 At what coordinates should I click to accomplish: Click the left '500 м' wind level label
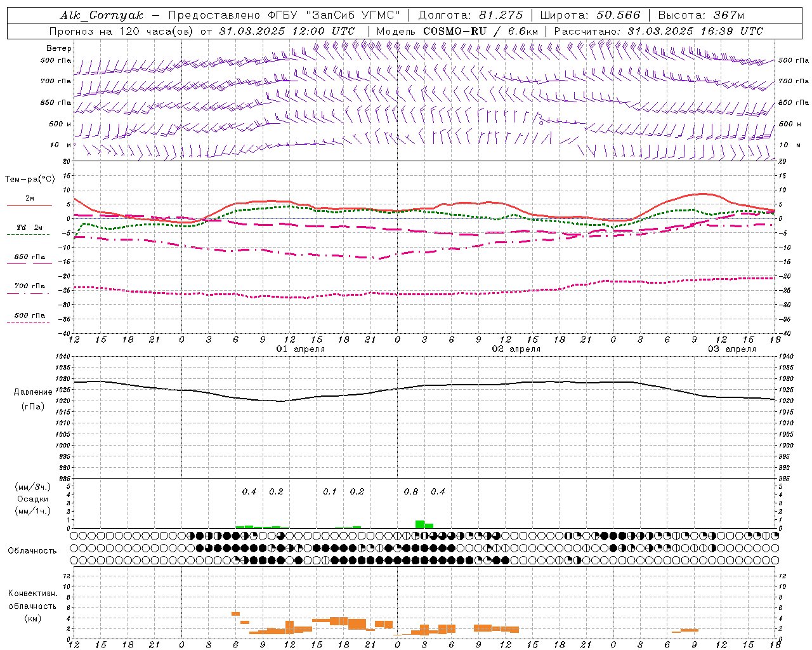tap(60, 124)
